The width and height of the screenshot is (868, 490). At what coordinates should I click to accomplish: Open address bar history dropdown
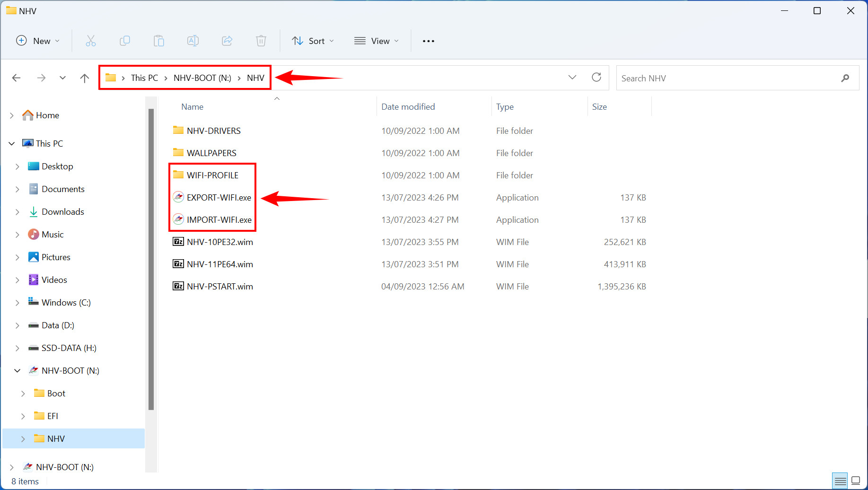pyautogui.click(x=572, y=78)
